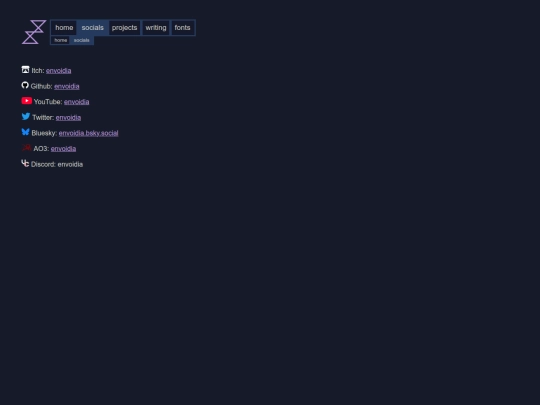Click the 'AO3:' label text

pyautogui.click(x=41, y=149)
